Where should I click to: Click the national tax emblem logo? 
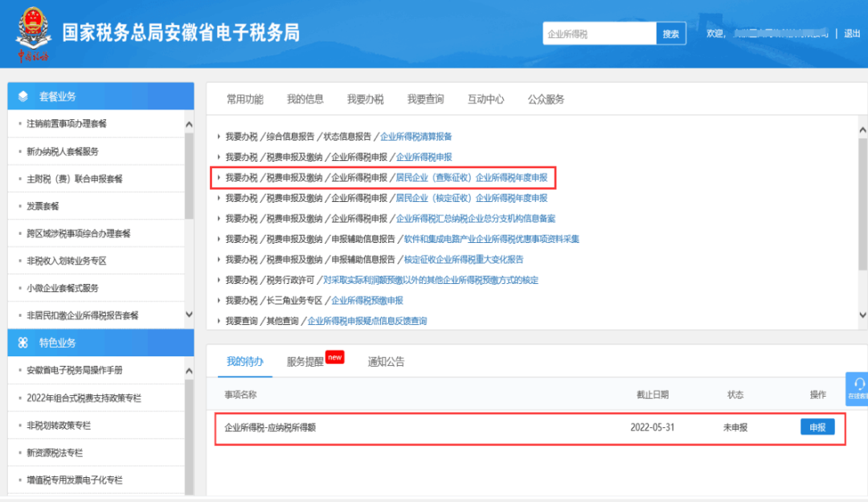tap(33, 33)
